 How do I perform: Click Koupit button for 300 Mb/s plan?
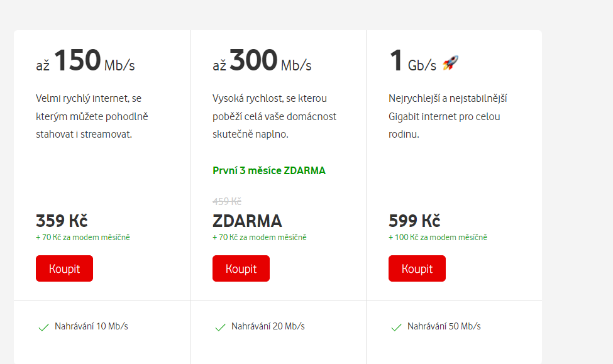(x=241, y=268)
